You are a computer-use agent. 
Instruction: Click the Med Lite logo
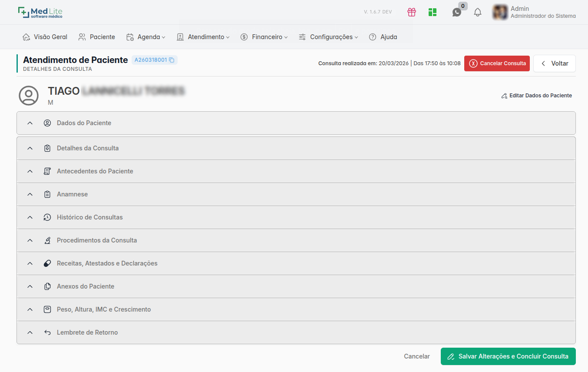click(x=40, y=12)
